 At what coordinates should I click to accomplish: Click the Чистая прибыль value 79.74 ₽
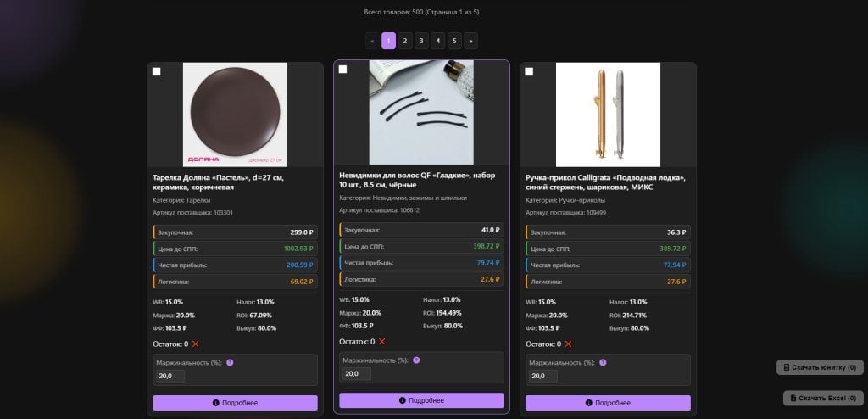[x=488, y=263]
